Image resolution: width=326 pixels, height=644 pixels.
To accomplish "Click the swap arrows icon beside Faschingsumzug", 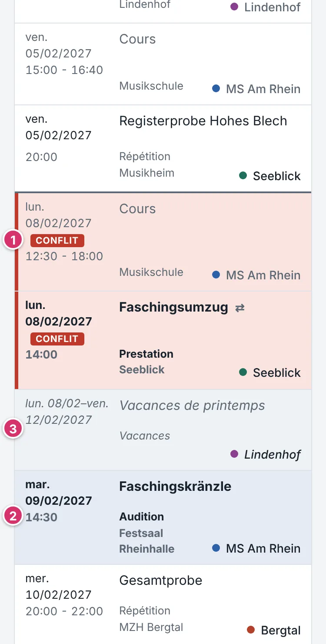I will [240, 308].
